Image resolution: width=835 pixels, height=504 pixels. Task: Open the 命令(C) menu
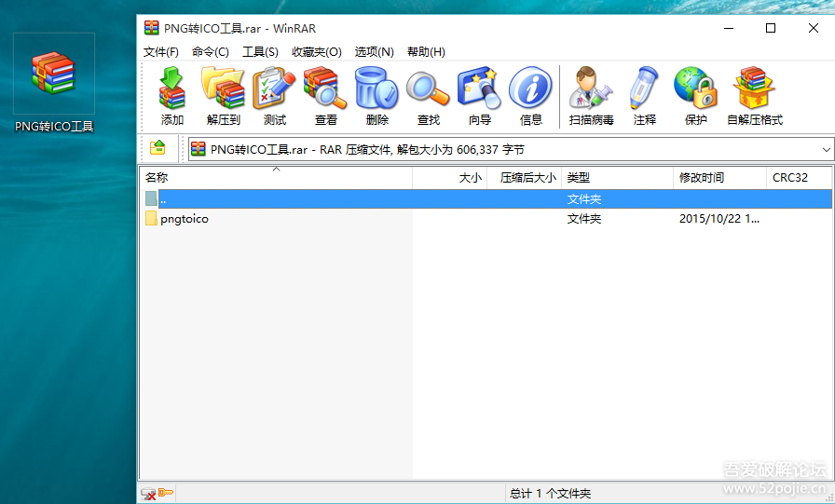[x=211, y=51]
